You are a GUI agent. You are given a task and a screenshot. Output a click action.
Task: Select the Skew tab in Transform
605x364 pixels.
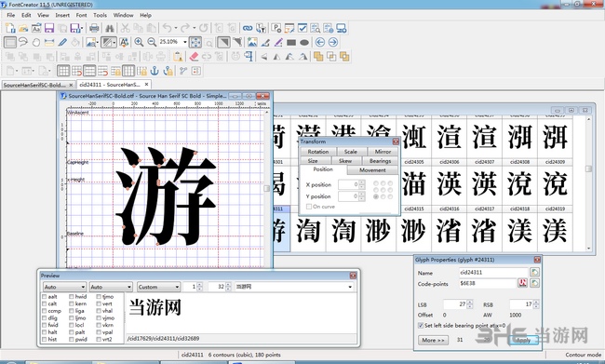(x=345, y=161)
